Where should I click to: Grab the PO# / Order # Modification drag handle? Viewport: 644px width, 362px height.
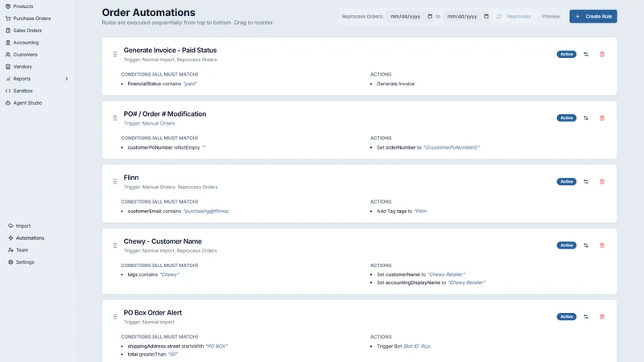point(115,117)
